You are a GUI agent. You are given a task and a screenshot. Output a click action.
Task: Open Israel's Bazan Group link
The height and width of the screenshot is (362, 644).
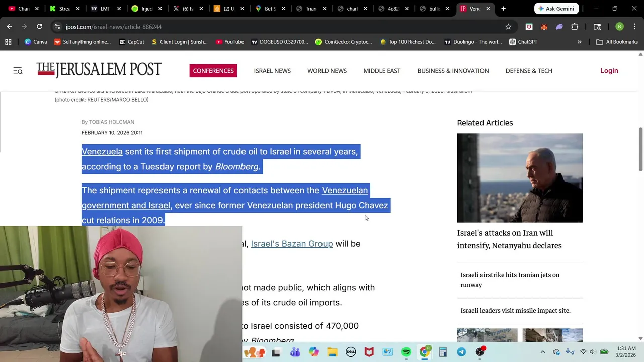[292, 243]
